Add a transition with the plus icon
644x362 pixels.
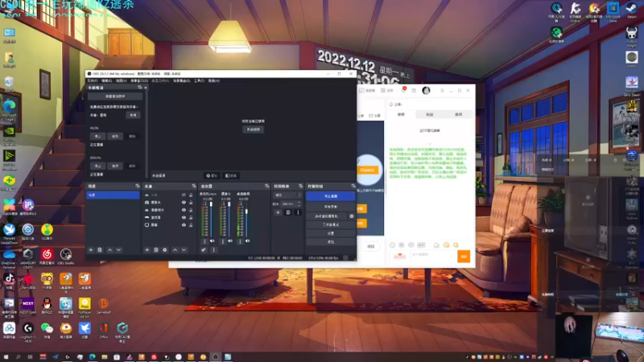coord(278,212)
